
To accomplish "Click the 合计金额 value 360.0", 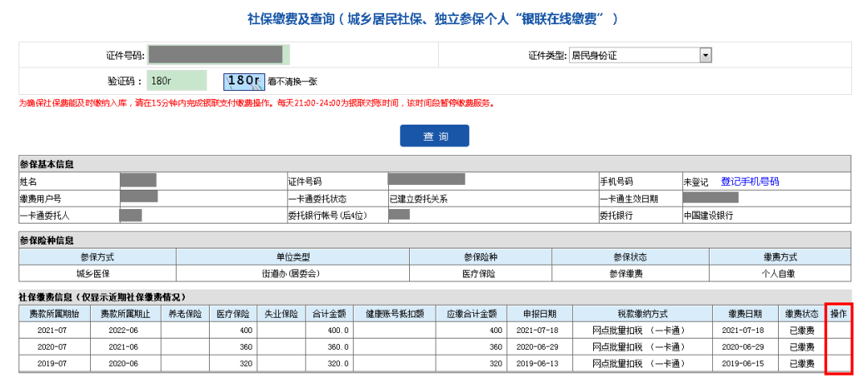I will [x=330, y=347].
